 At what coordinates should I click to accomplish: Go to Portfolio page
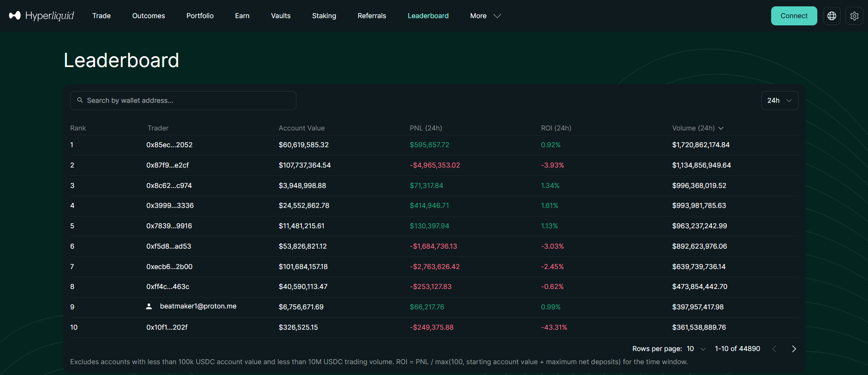point(200,16)
